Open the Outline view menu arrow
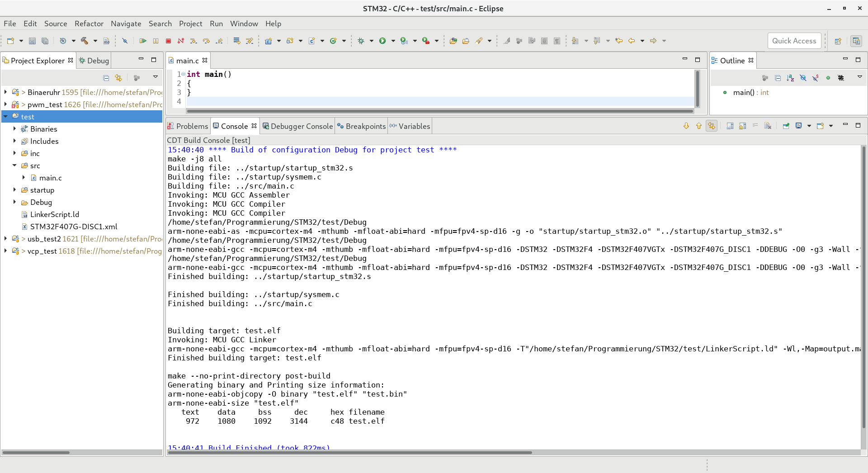The image size is (868, 473). click(860, 77)
